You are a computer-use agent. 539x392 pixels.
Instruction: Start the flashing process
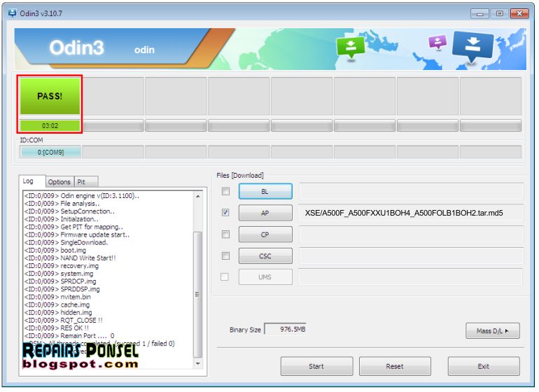[x=316, y=366]
